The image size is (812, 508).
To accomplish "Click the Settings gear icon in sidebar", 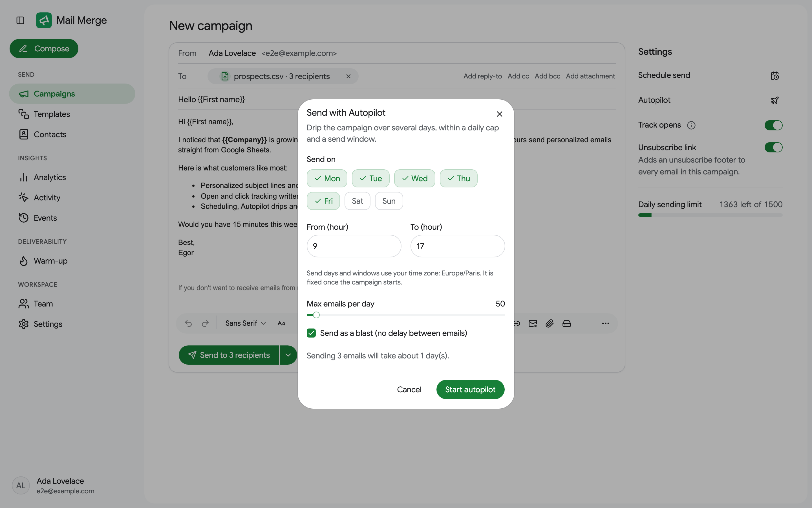I will tap(23, 324).
